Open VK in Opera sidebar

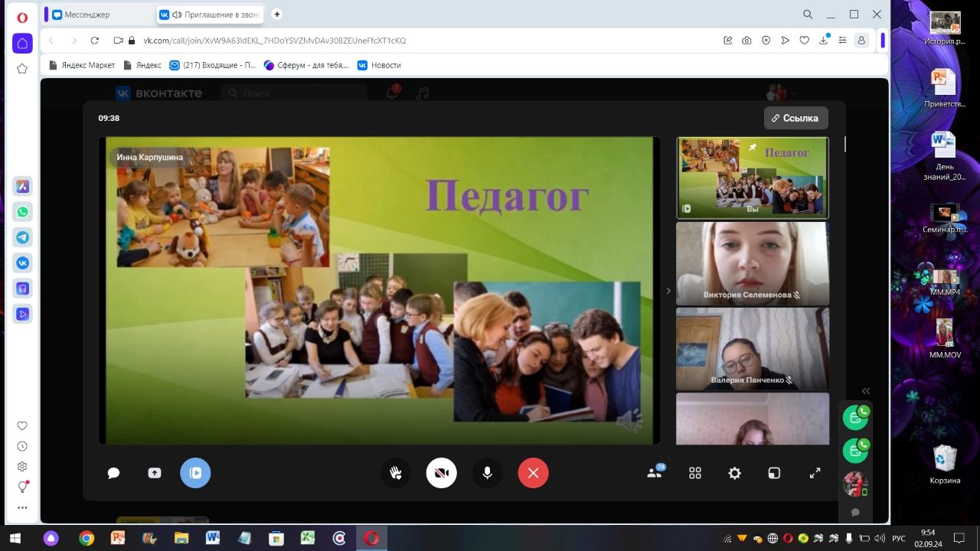[22, 262]
